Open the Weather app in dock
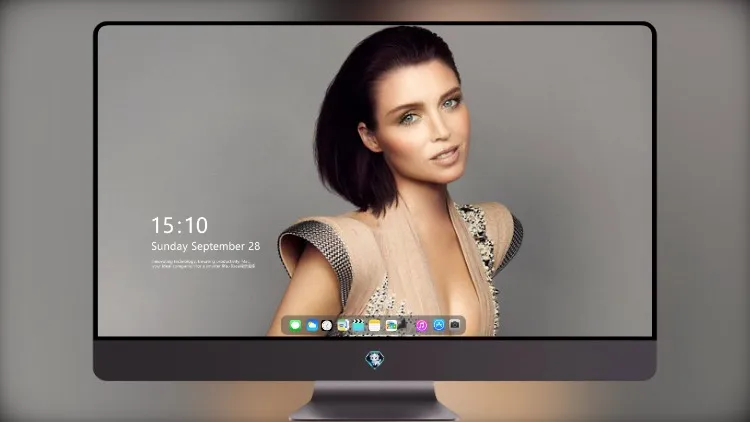The image size is (750, 422). click(x=312, y=326)
